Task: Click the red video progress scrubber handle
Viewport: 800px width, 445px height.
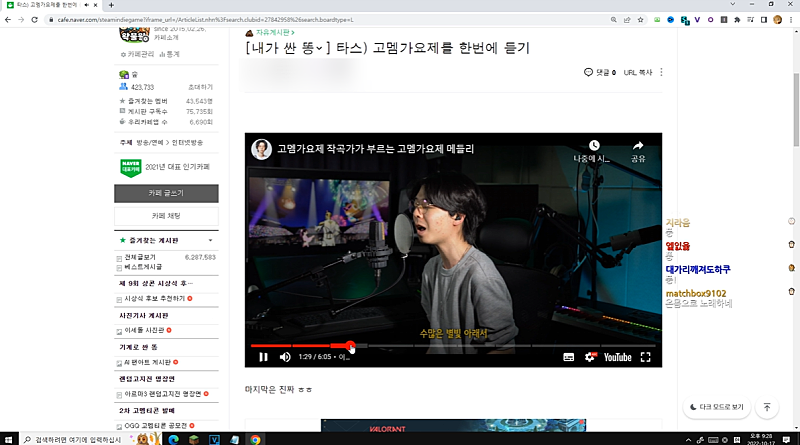Action: point(350,345)
